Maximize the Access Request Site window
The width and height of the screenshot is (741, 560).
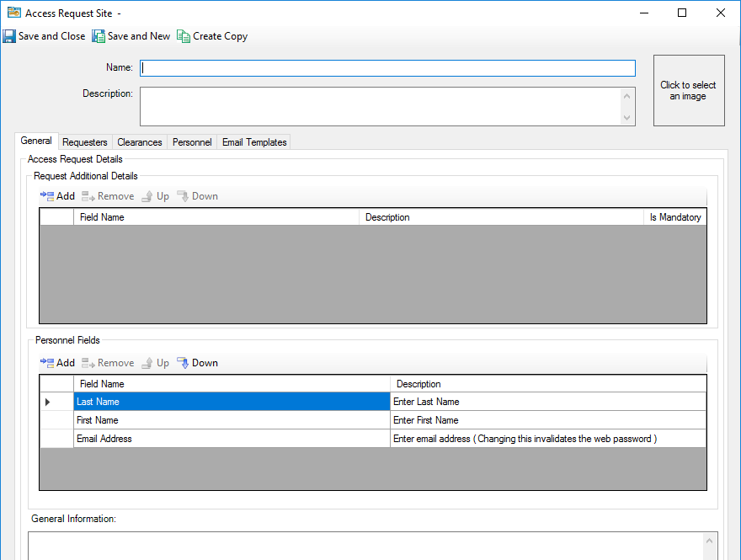click(x=682, y=13)
